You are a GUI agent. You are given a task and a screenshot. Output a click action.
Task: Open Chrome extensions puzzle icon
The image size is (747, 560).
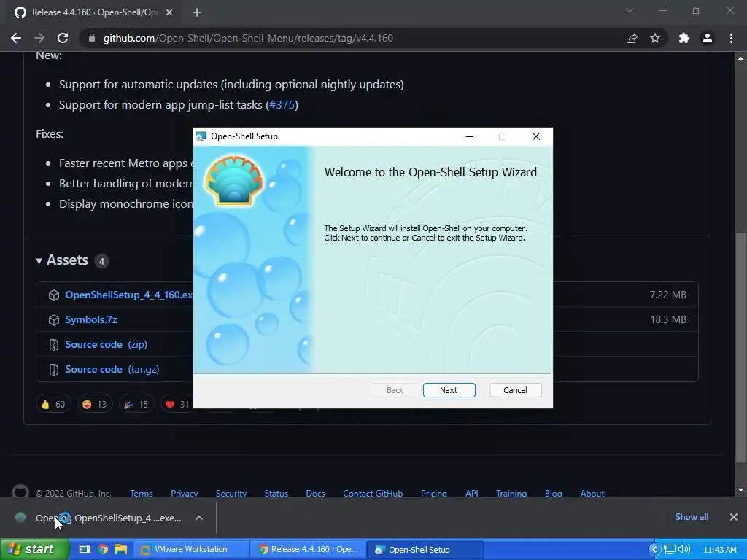[x=684, y=38]
